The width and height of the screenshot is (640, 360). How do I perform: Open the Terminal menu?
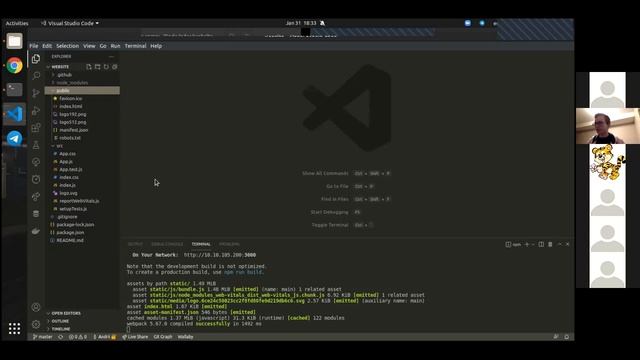coord(135,46)
